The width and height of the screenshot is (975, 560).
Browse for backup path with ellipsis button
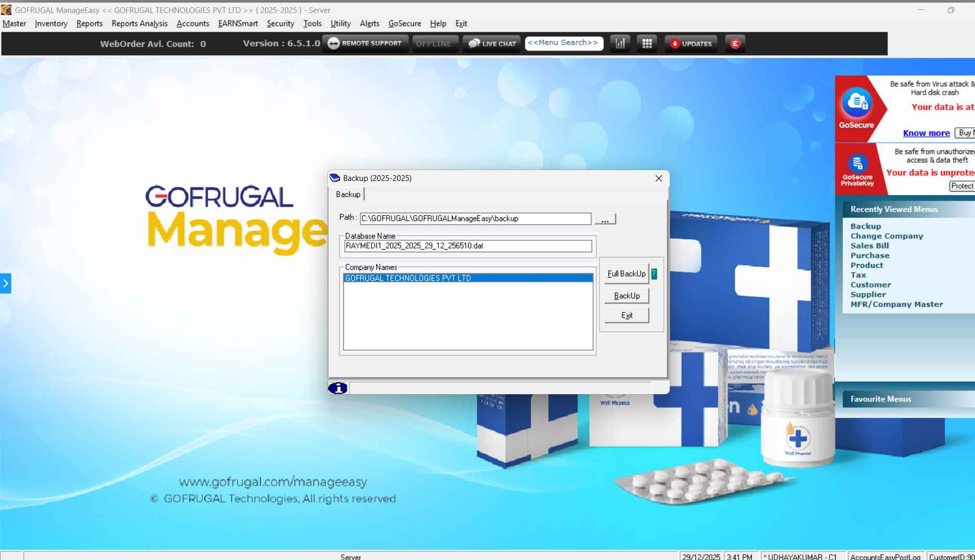tap(605, 219)
